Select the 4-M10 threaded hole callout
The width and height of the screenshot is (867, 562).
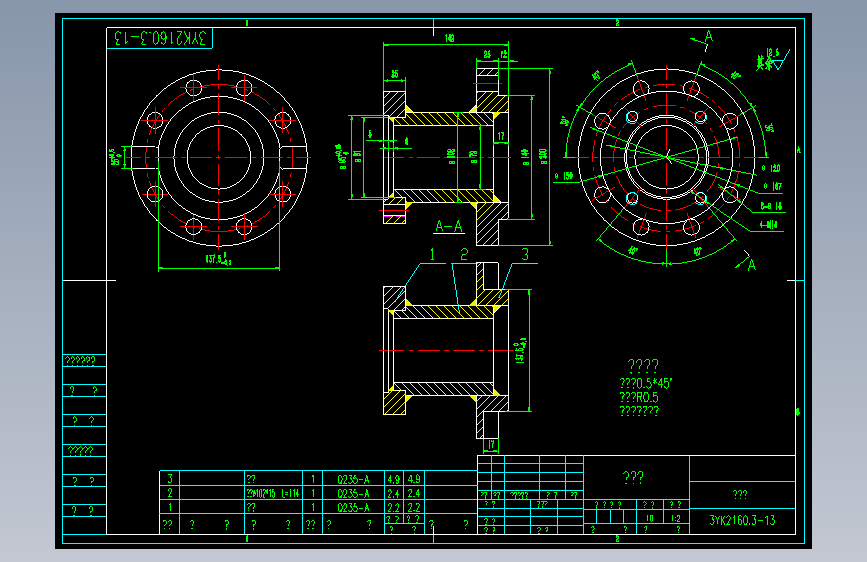click(x=769, y=225)
